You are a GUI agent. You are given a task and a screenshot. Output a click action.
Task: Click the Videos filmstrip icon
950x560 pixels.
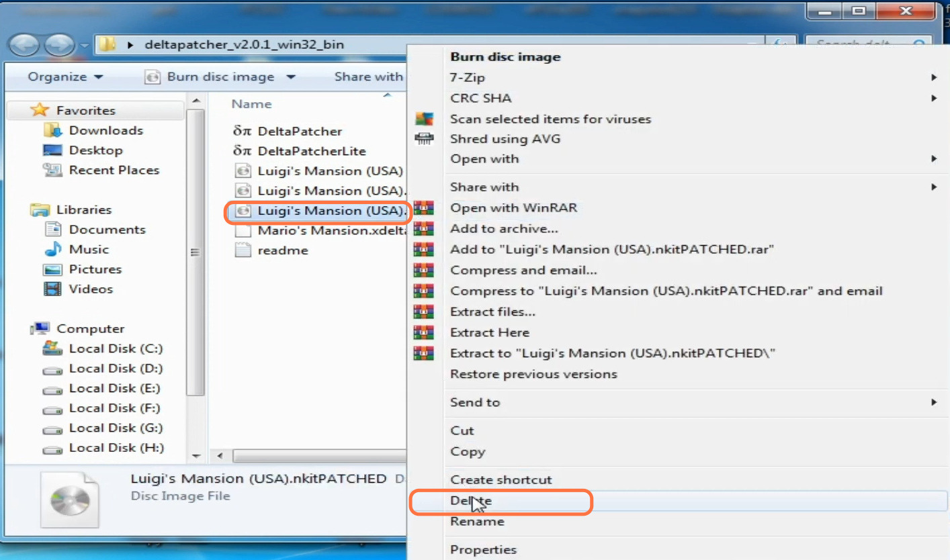pos(52,289)
